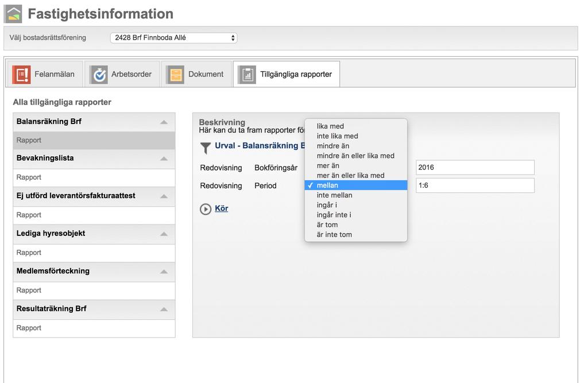Screen dimensions: 588x383
Task: Run the report with Kör link
Action: point(221,208)
